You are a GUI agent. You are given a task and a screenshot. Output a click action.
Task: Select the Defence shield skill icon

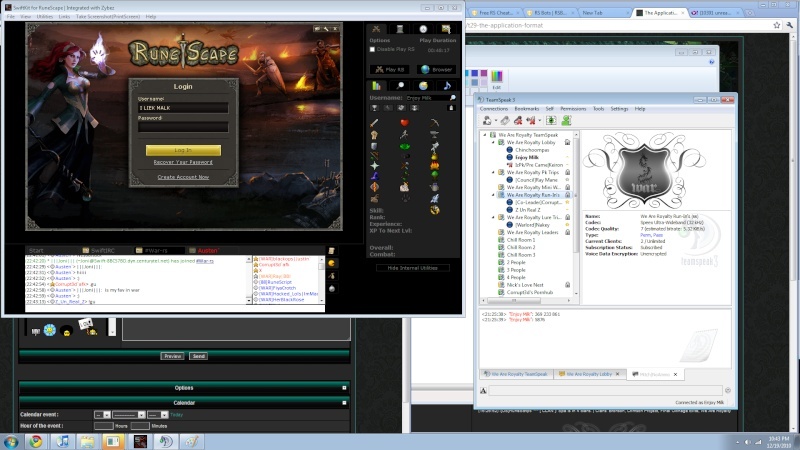tap(374, 146)
